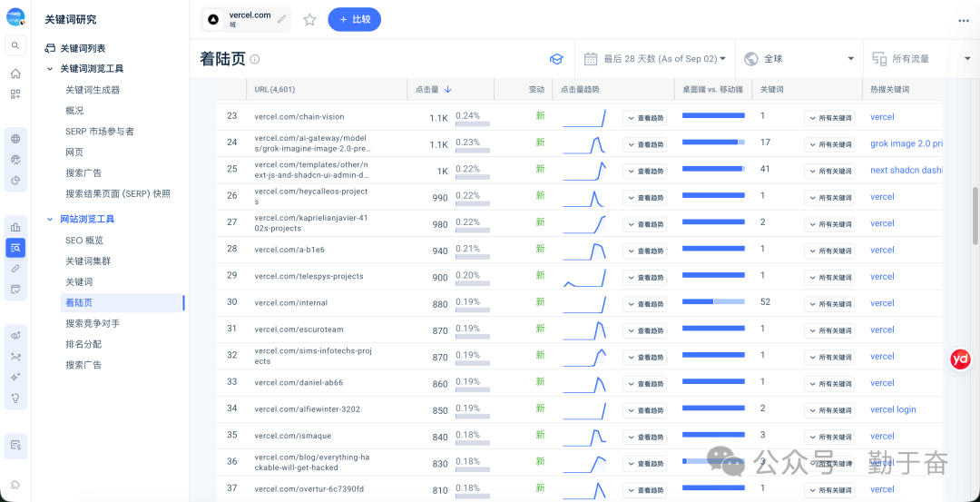Click the vercel.com/ismaque URL

coord(293,435)
